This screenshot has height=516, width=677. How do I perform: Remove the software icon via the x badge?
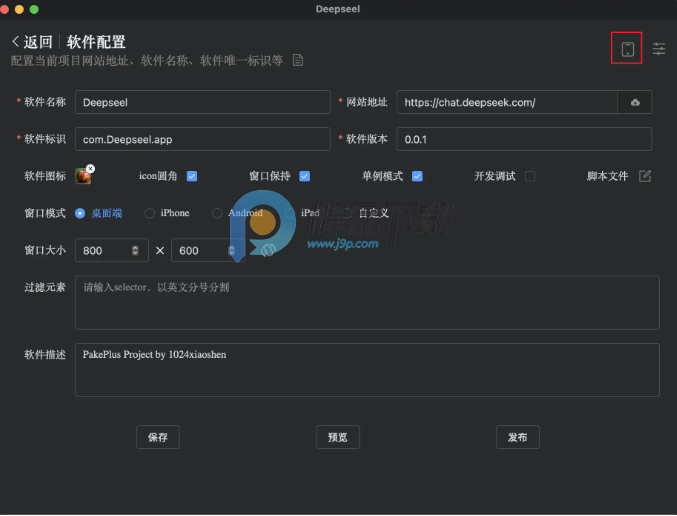point(90,168)
